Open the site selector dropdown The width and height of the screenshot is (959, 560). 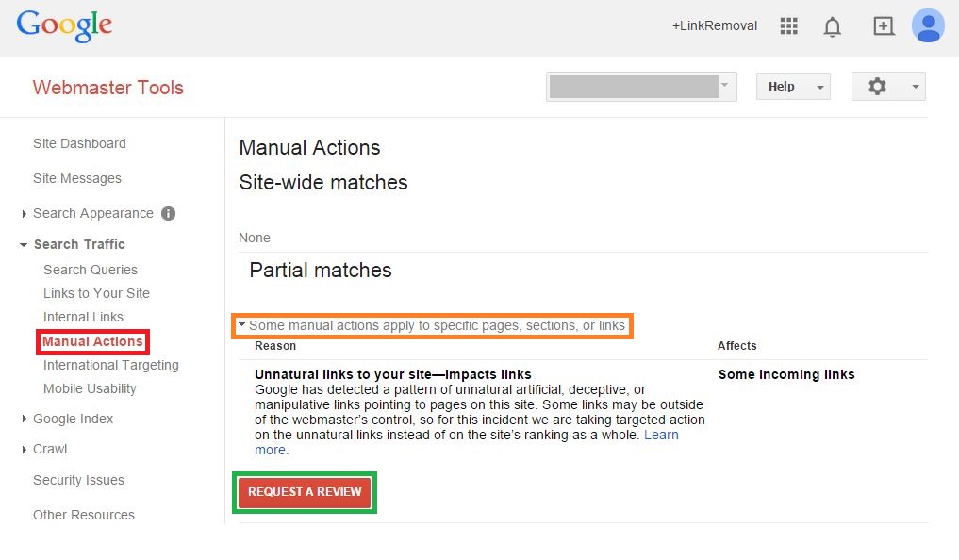641,87
